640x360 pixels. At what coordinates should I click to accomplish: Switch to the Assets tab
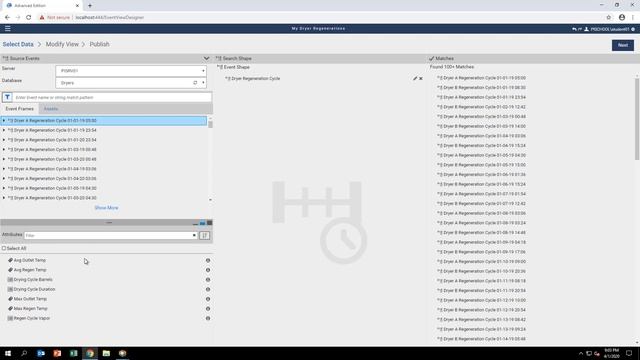pos(51,109)
